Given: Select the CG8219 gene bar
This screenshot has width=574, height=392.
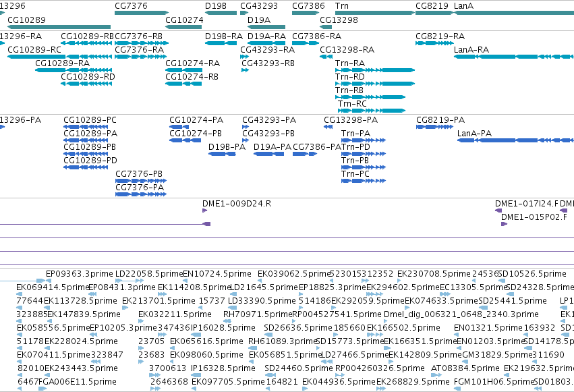Looking at the screenshot, I should point(434,13).
